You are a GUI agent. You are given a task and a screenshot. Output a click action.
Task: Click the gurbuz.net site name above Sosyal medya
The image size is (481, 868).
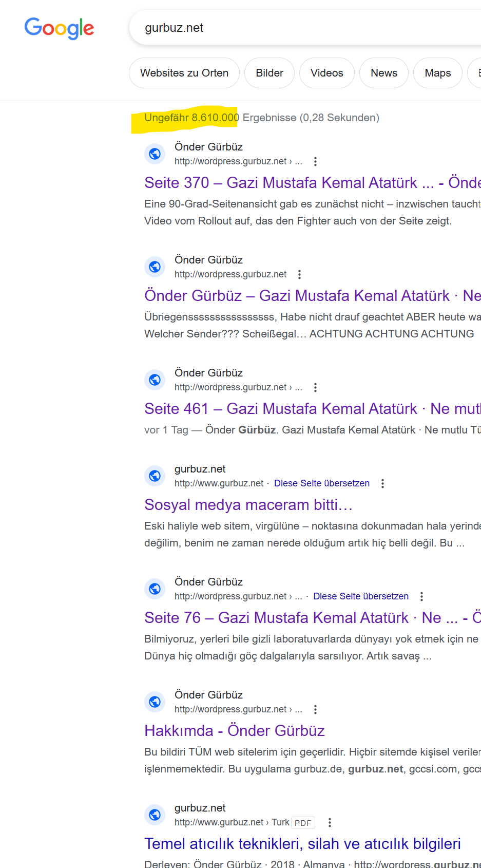(x=200, y=469)
